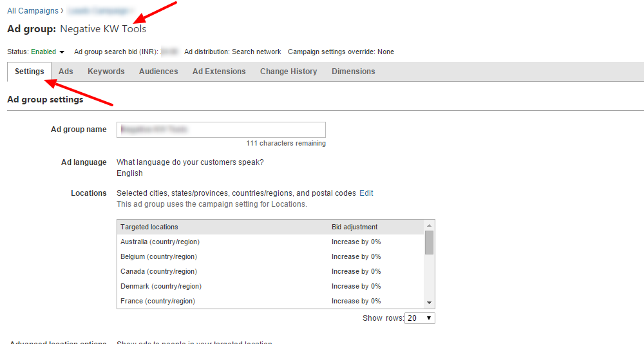Viewport: 644px width, 344px height.
Task: Click the Edit link for Locations
Action: click(366, 193)
